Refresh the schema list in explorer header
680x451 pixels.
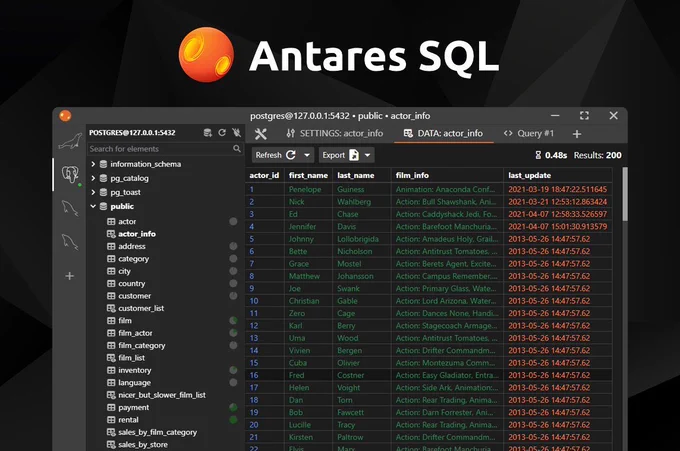point(222,133)
